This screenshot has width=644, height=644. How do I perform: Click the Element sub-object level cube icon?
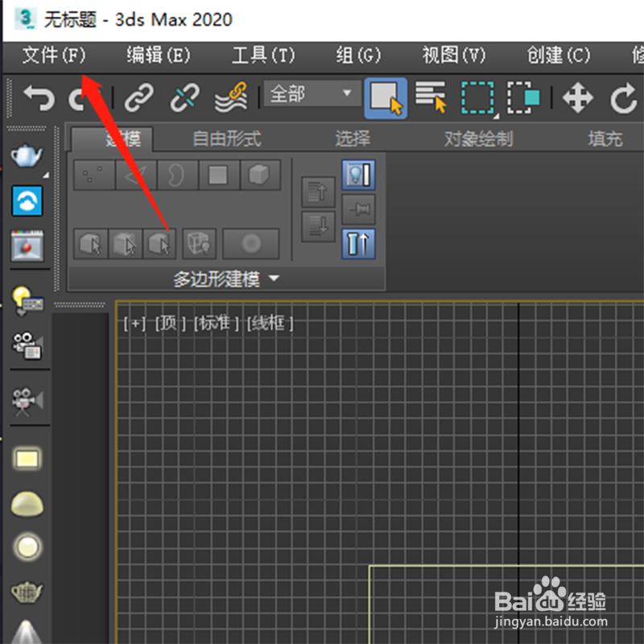(x=260, y=175)
